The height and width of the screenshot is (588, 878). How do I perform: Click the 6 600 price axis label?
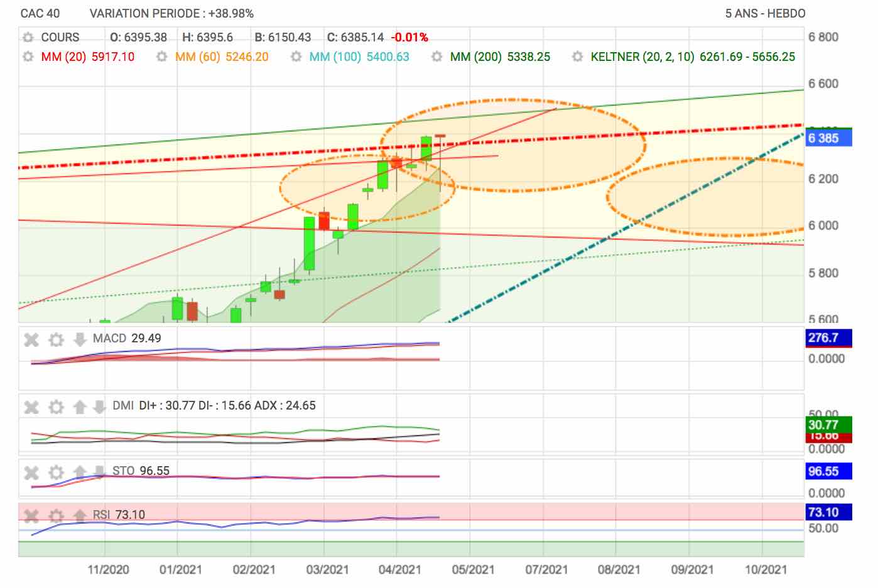823,84
